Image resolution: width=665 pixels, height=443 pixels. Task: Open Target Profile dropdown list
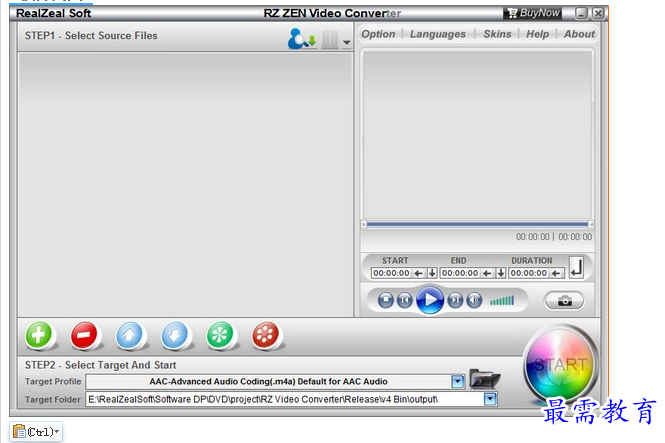(x=458, y=382)
